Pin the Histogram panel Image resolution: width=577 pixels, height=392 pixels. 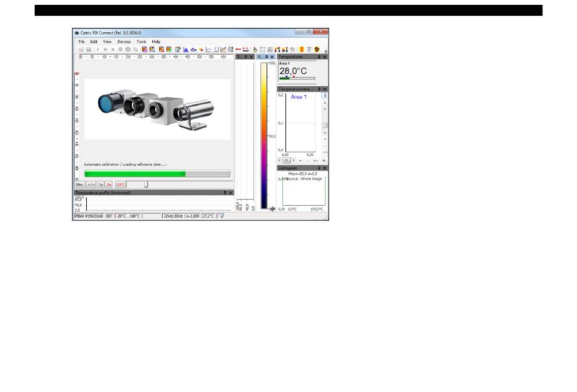click(x=319, y=167)
